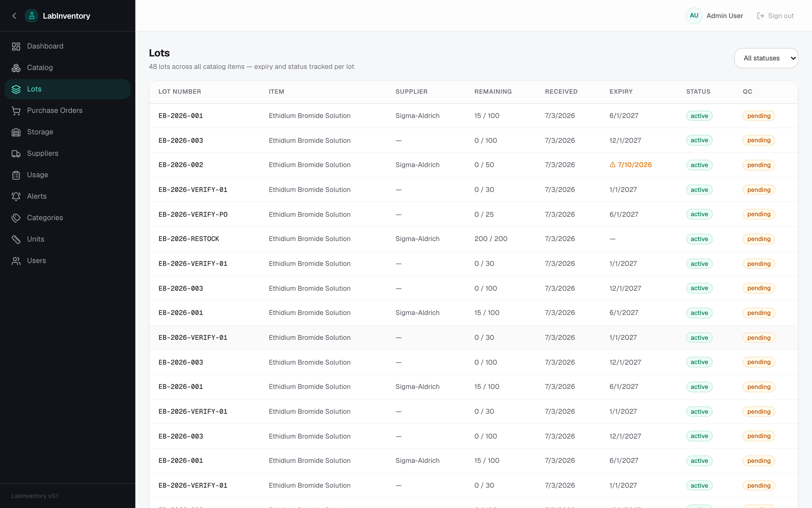The image size is (812, 508).
Task: Click the Purchase Orders cart icon
Action: coord(16,111)
